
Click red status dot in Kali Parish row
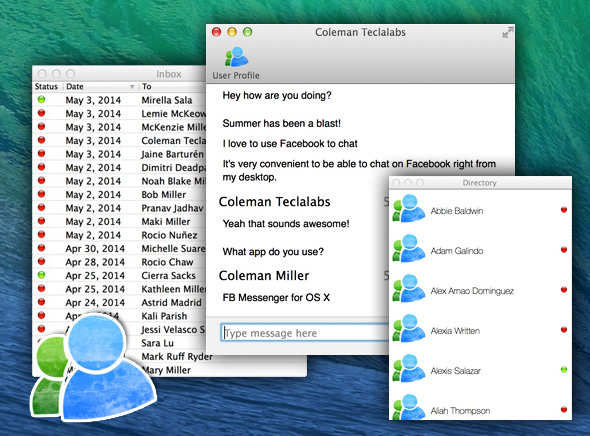tap(41, 315)
